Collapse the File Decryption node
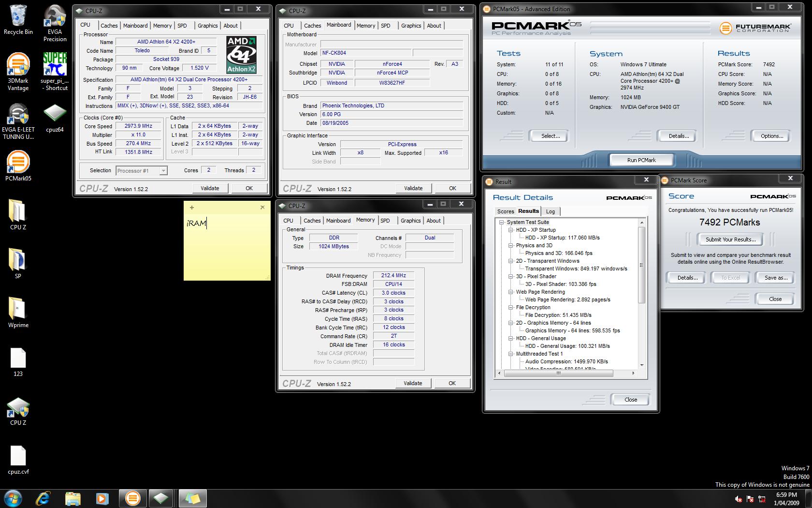The width and height of the screenshot is (812, 508). point(511,307)
